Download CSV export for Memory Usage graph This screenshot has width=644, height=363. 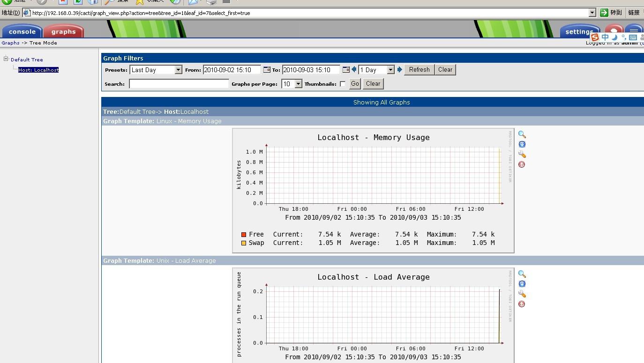point(522,144)
